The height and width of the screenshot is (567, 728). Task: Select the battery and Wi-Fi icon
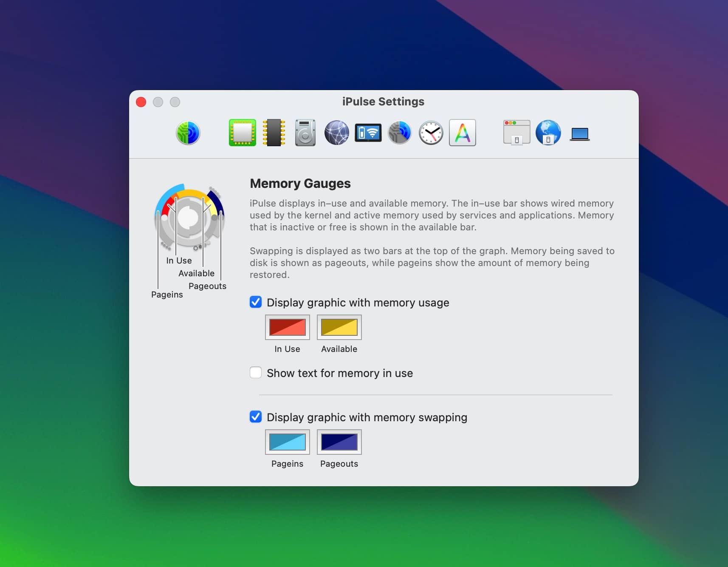[x=368, y=133]
